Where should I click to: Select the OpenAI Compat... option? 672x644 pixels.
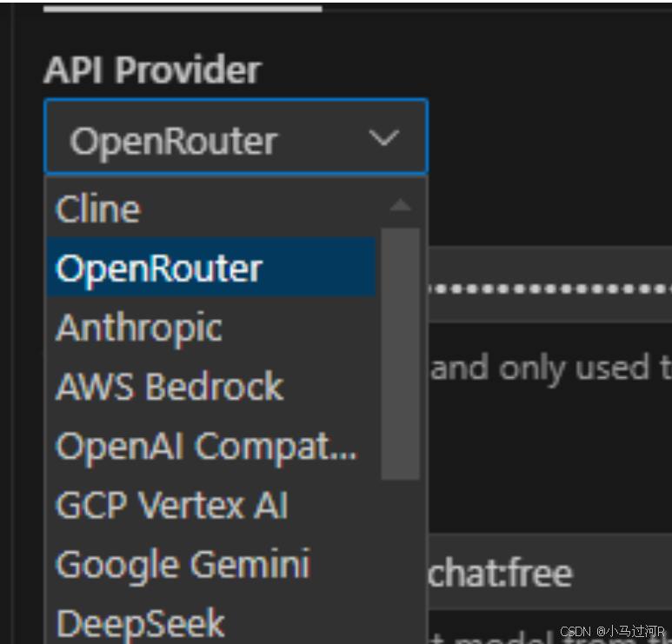211,446
